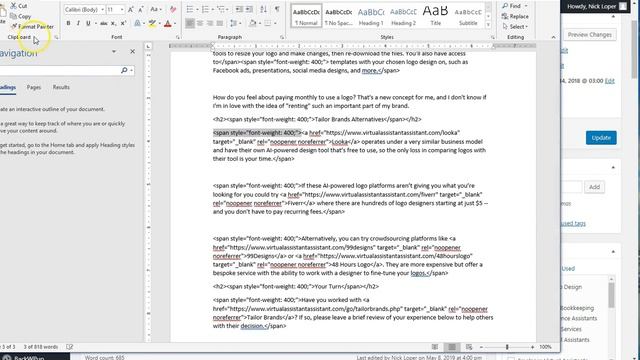640x360 pixels.
Task: Collapse the ribbon with the chevron
Action: [553, 37]
